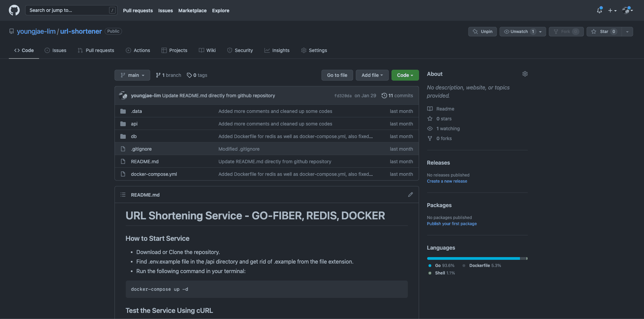Unpin the repository

pos(483,32)
